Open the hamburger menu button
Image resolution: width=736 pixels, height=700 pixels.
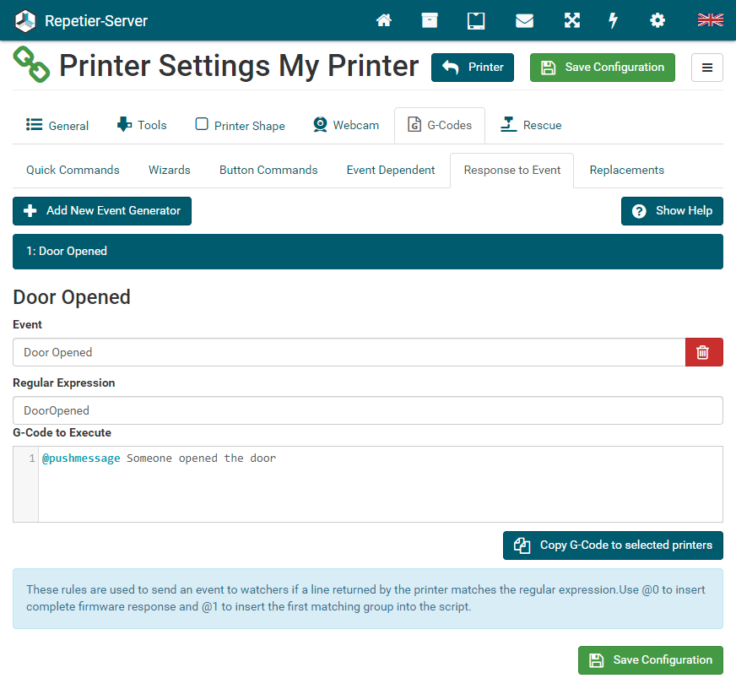pos(706,68)
